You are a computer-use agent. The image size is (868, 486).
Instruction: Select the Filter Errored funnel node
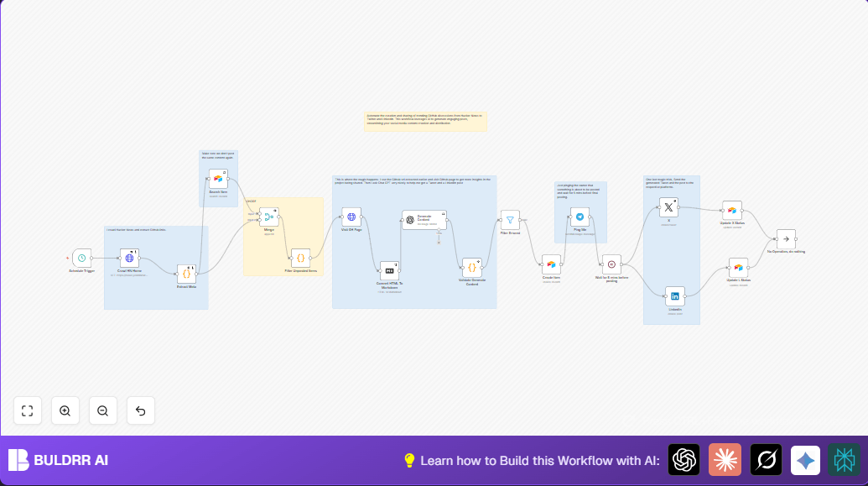coord(510,220)
